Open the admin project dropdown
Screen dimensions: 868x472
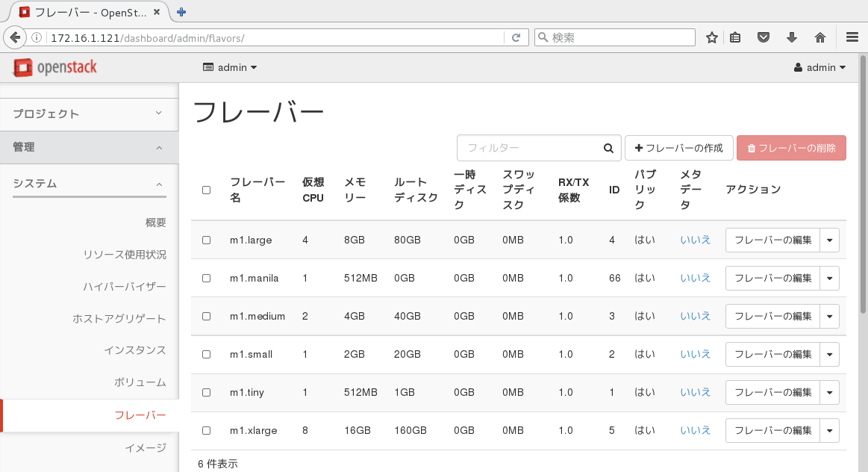[230, 68]
